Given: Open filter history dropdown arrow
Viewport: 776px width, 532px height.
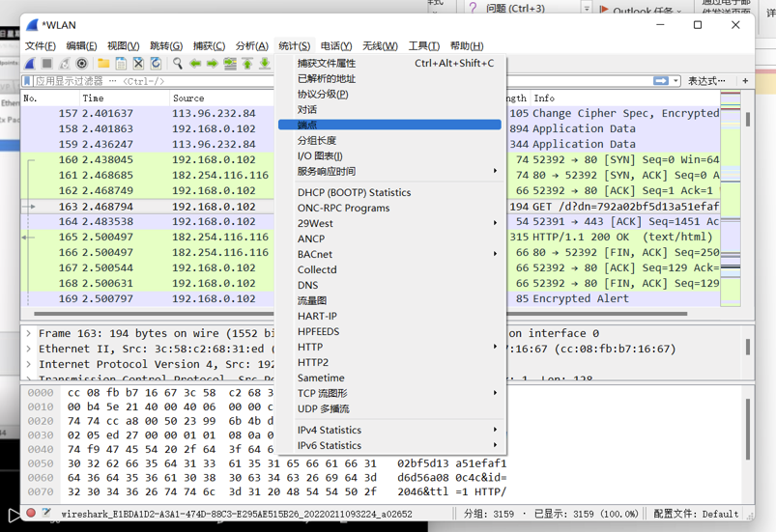Looking at the screenshot, I should 675,80.
